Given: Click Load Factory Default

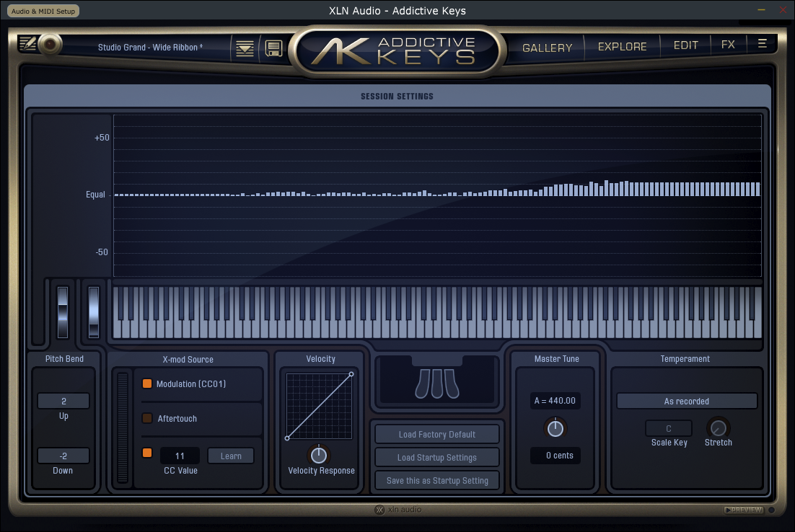Looking at the screenshot, I should 437,434.
